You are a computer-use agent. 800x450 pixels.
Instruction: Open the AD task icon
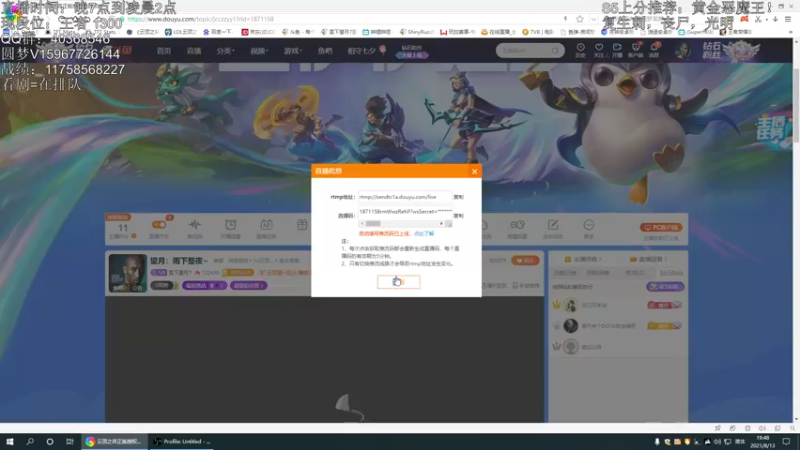[x=266, y=225]
